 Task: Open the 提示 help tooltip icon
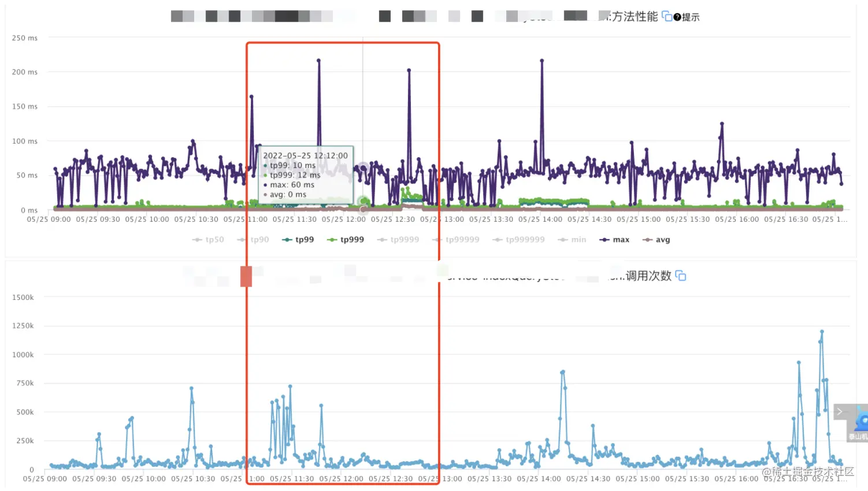pyautogui.click(x=677, y=17)
